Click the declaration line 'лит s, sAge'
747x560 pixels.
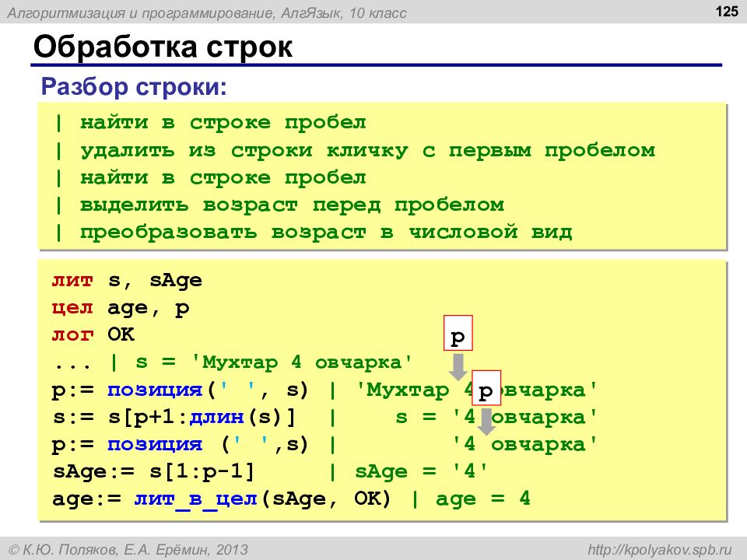coord(127,281)
